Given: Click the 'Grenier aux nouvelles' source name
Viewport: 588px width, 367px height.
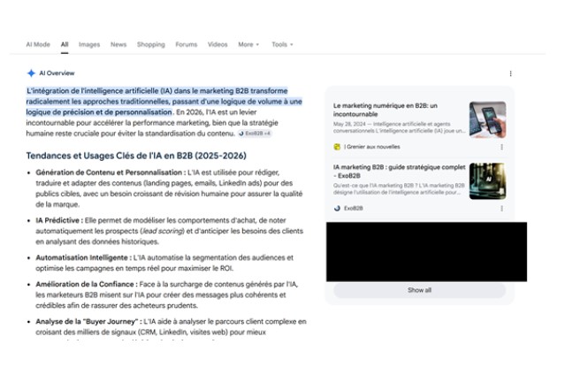Looking at the screenshot, I should point(372,147).
